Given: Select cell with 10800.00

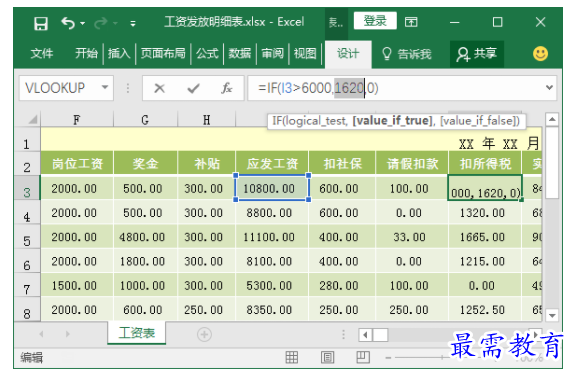Looking at the screenshot, I should (x=272, y=188).
